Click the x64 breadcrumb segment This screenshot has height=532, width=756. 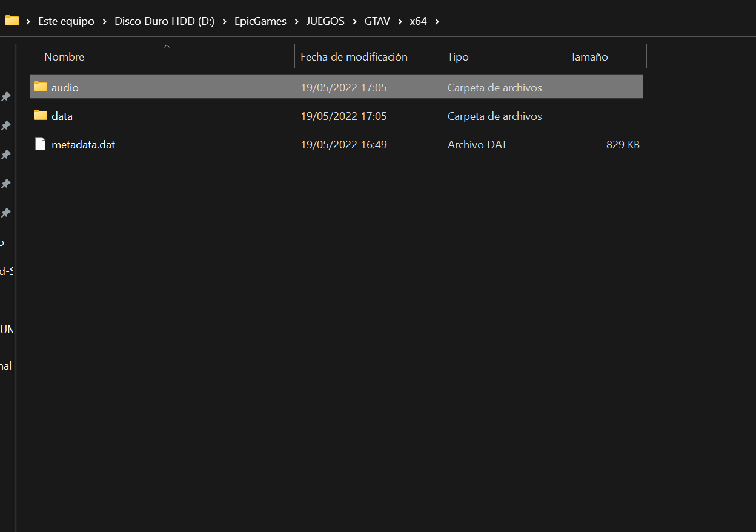(419, 21)
